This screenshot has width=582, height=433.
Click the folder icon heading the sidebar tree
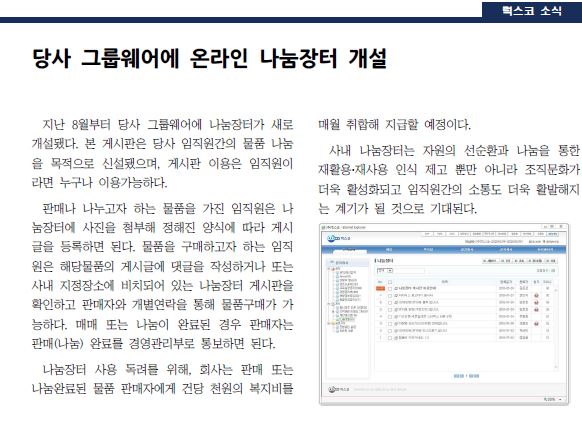pos(332,262)
